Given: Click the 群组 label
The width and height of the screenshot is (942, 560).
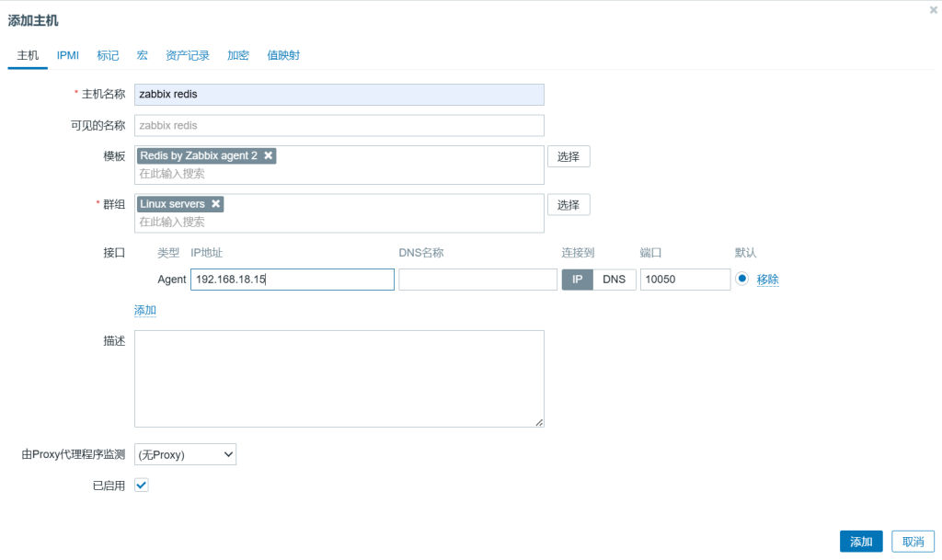Looking at the screenshot, I should click(x=114, y=205).
